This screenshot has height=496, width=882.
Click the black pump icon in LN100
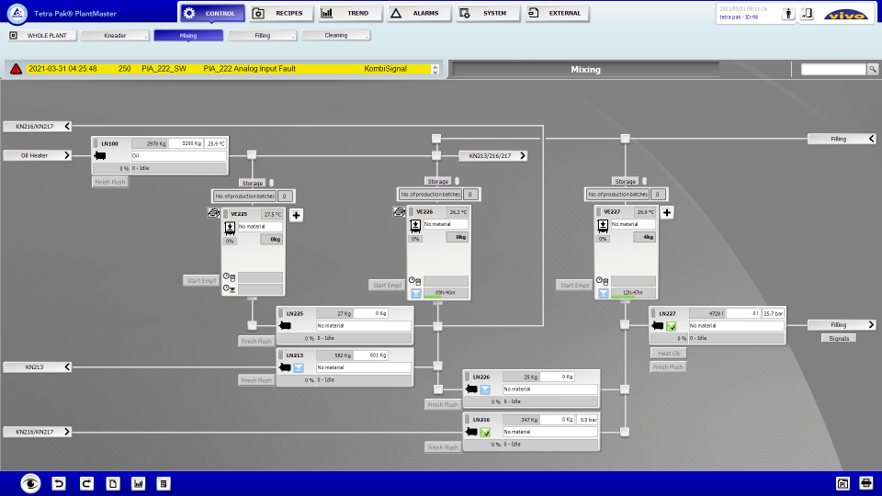pos(101,156)
